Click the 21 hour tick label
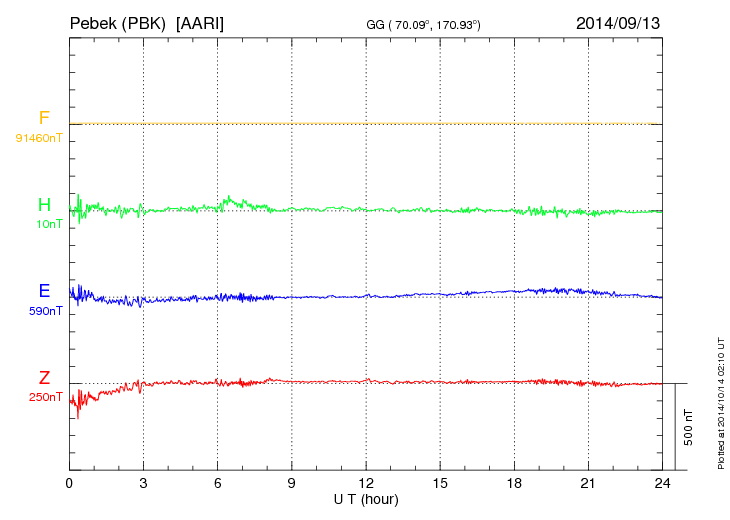The image size is (730, 520). click(x=588, y=483)
